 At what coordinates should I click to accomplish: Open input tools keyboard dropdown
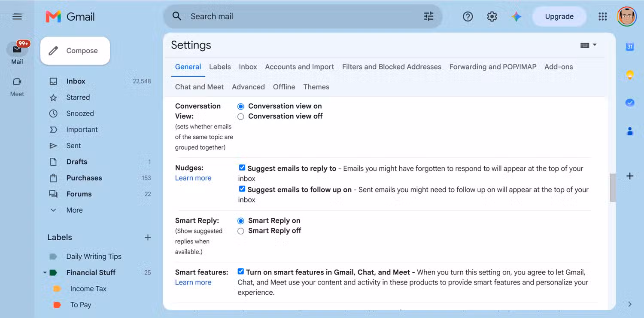coord(589,45)
